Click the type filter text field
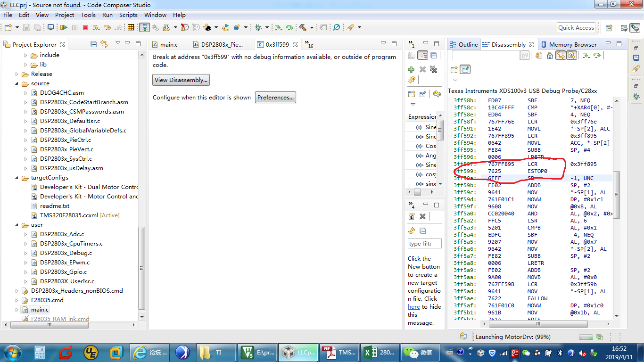The height and width of the screenshot is (362, 644). click(425, 244)
